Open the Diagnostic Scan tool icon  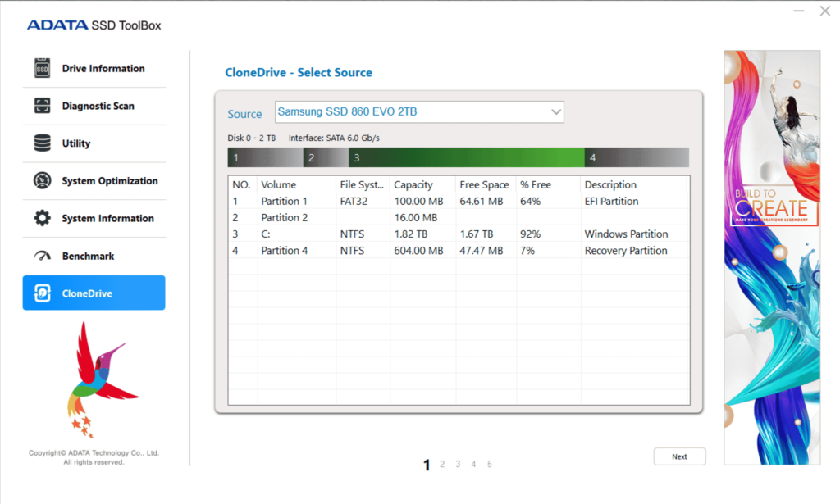pyautogui.click(x=41, y=106)
